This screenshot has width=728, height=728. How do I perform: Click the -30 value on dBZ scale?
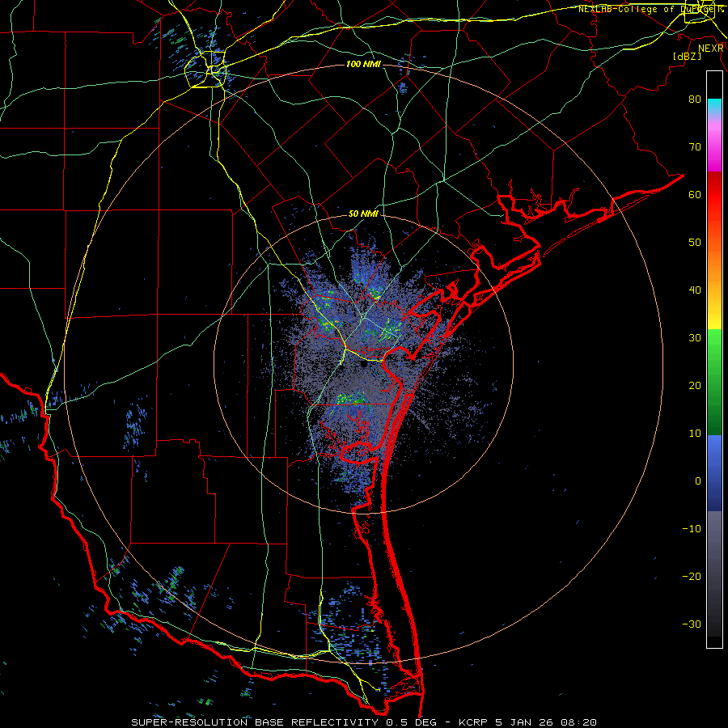(x=692, y=624)
